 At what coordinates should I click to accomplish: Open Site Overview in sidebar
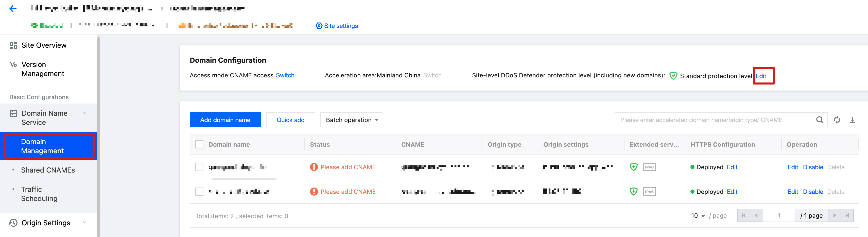pos(44,45)
